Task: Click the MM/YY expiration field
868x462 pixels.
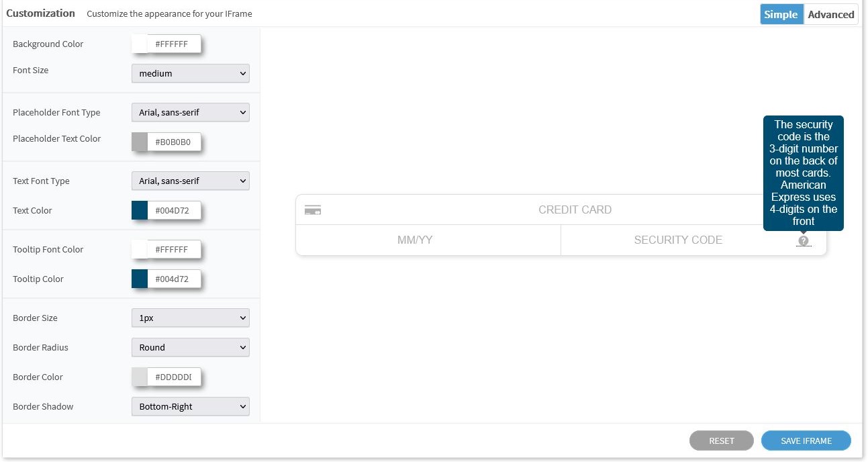Action: click(x=415, y=240)
